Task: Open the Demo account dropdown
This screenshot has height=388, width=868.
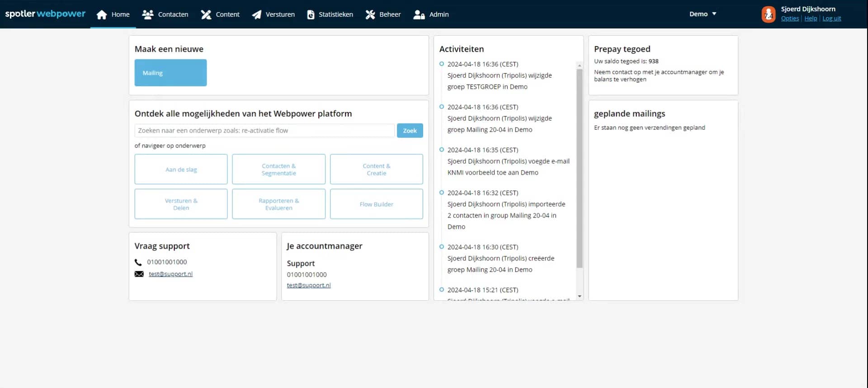Action: click(703, 14)
